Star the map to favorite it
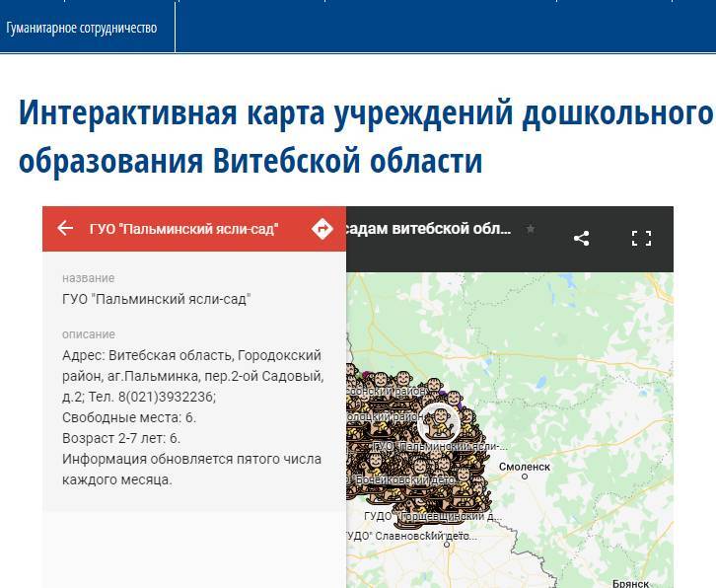Viewport: 716px width, 588px height. [x=531, y=229]
